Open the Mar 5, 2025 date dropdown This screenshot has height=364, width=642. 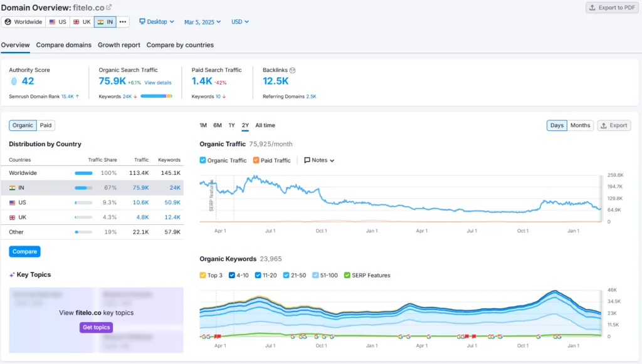203,22
